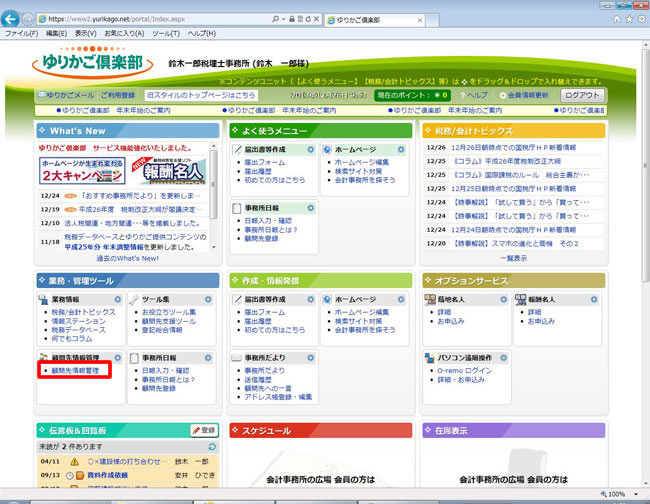Click gear icon on 報酬名人 panel

tap(594, 300)
